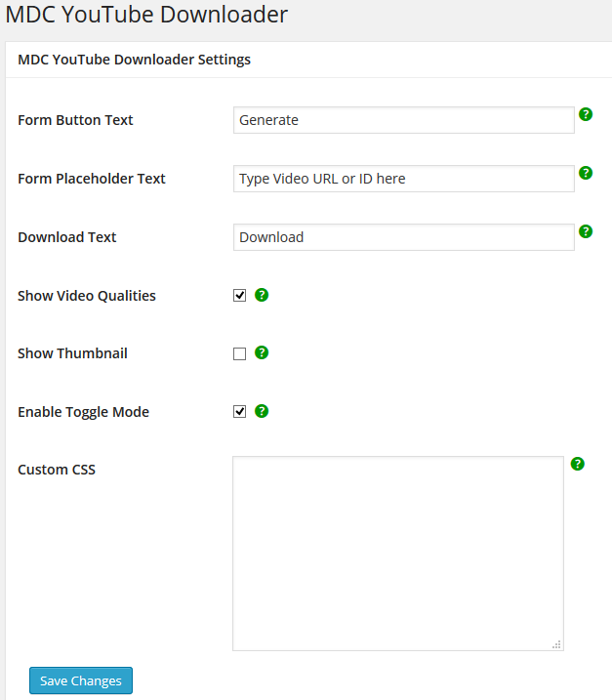Open help tip for Enable Toggle Mode

[262, 411]
